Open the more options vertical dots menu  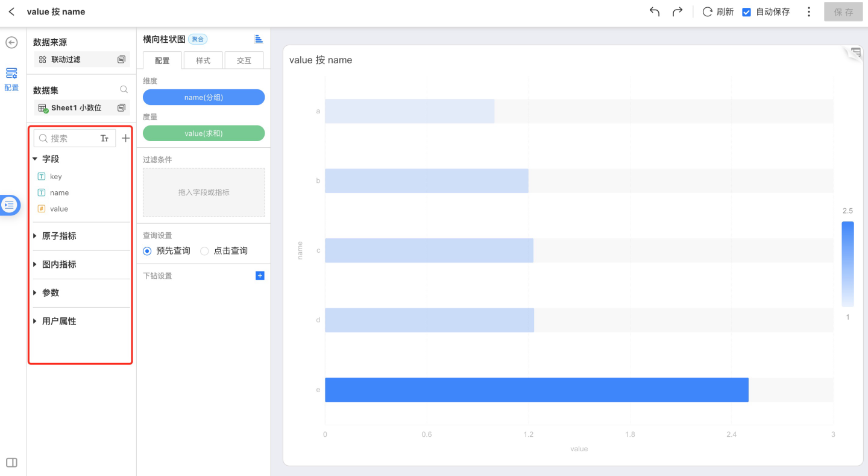click(809, 11)
